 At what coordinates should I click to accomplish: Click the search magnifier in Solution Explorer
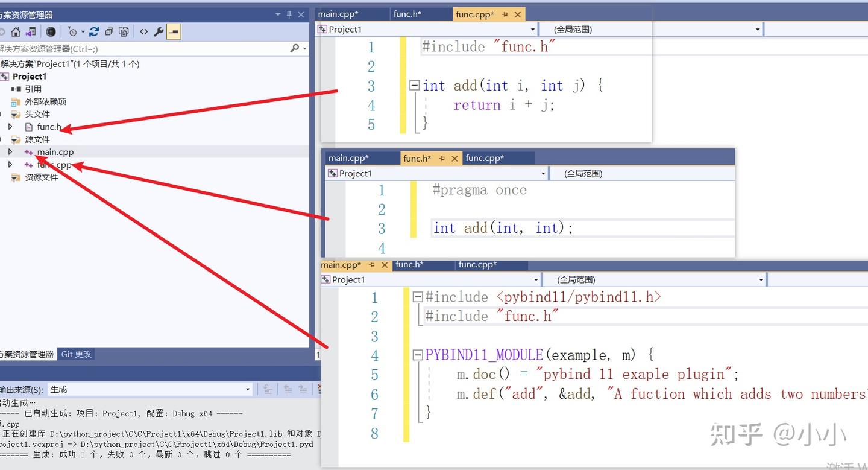[x=295, y=48]
